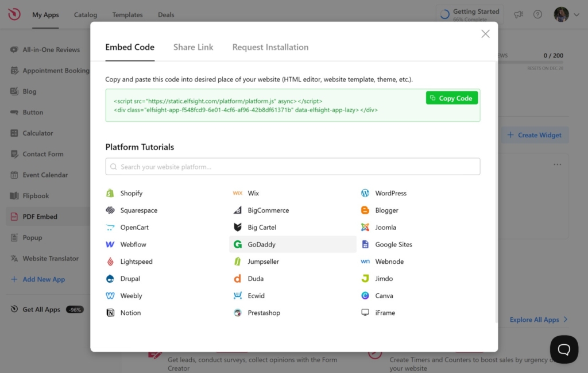
Task: Expand the user avatar account menu
Action: pyautogui.click(x=566, y=14)
